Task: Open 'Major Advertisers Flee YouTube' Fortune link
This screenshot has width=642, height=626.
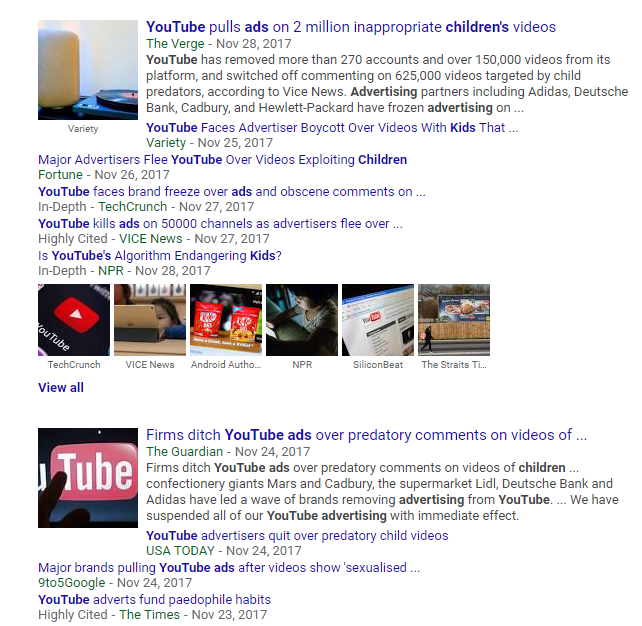Action: point(222,160)
